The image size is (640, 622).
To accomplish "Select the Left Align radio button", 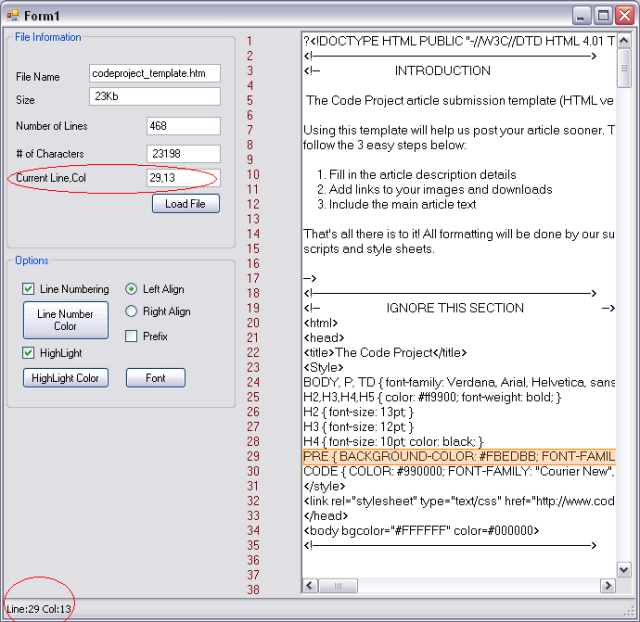I will (131, 289).
